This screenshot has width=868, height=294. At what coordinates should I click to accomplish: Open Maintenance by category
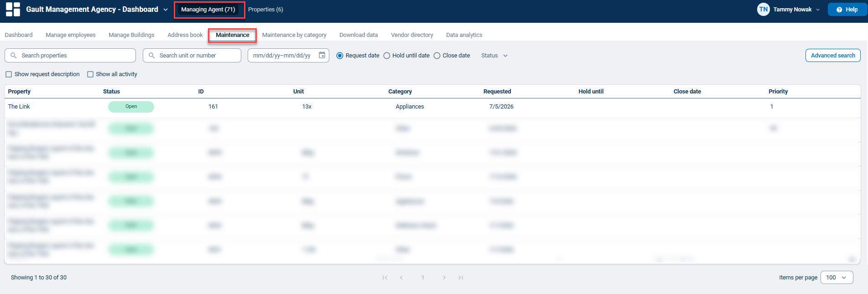294,35
